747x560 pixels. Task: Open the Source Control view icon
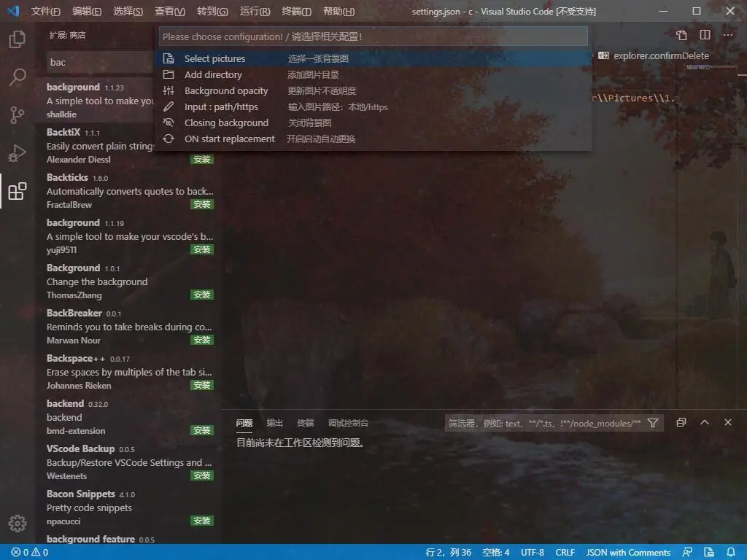pos(18,114)
